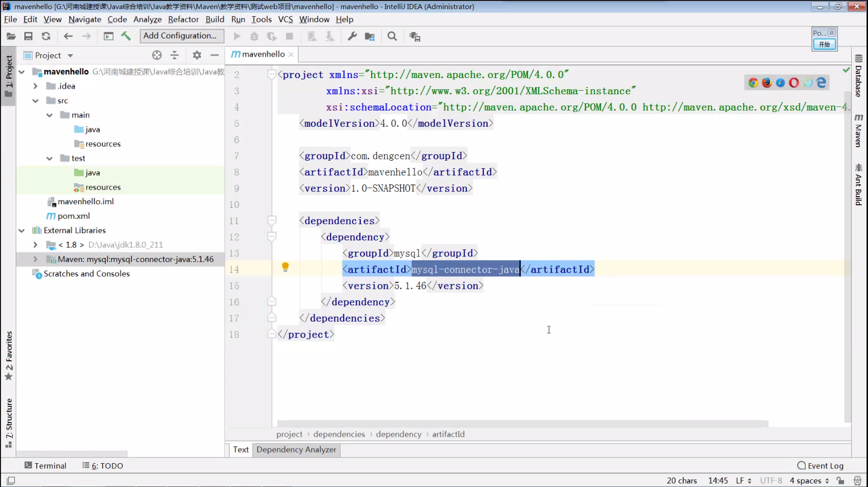Expand the .idea folder
This screenshot has height=487, width=868.
point(35,86)
